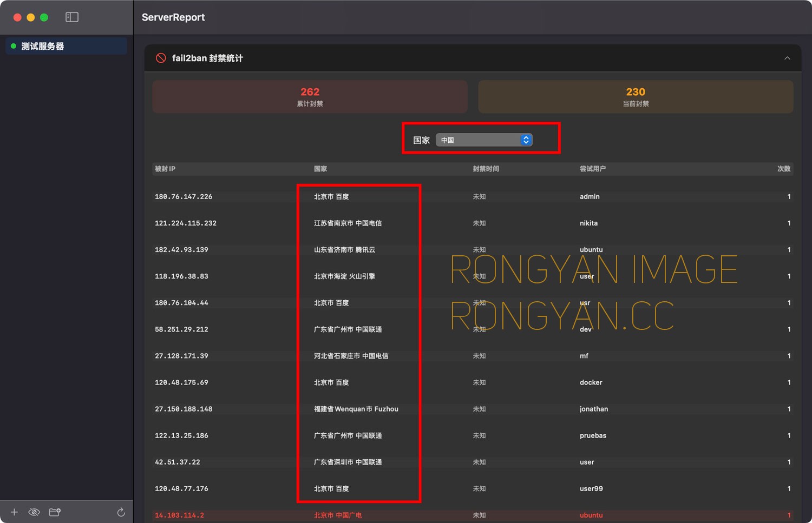Image resolution: width=812 pixels, height=523 pixels.
Task: Click the 尝试用户 column header
Action: 593,169
